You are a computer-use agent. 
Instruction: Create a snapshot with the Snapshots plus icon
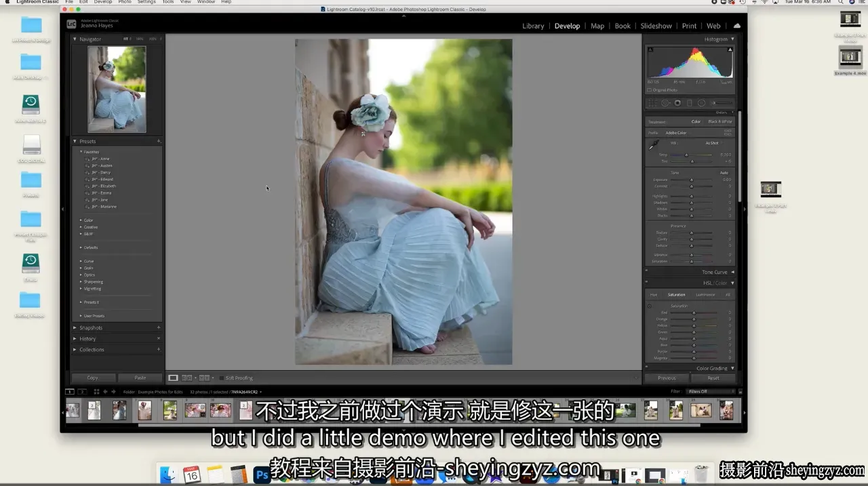tap(159, 328)
